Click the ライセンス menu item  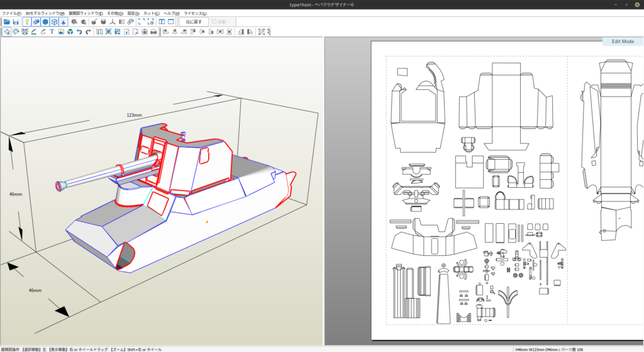(194, 13)
